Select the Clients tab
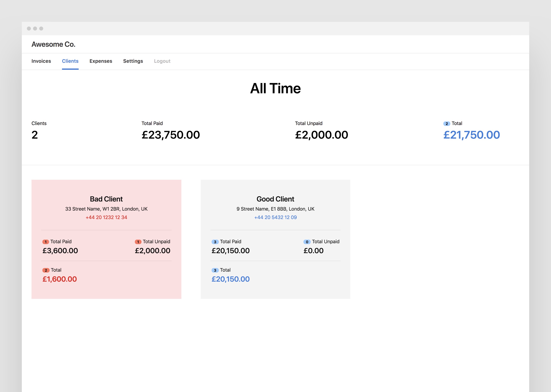The image size is (551, 392). [x=70, y=61]
